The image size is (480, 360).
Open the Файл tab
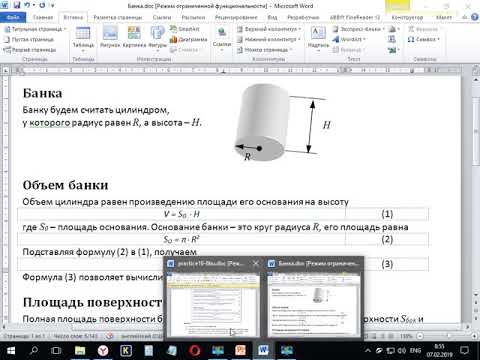click(x=13, y=17)
